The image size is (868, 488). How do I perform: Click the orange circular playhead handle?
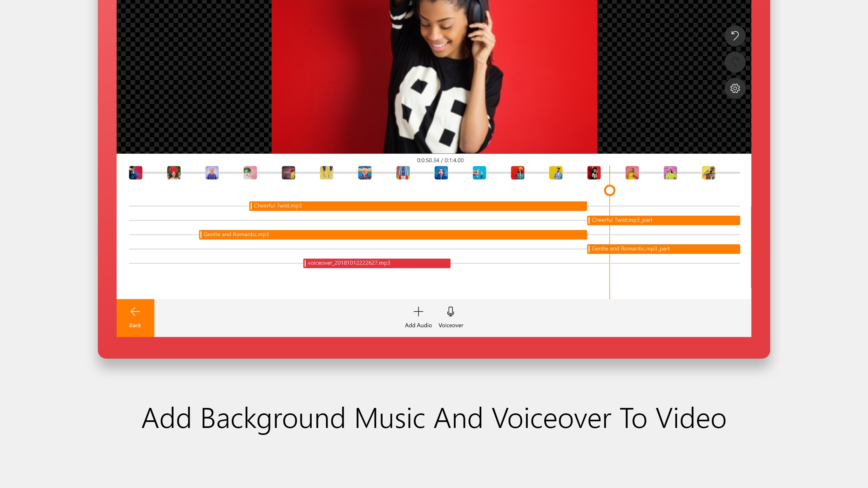pos(610,190)
